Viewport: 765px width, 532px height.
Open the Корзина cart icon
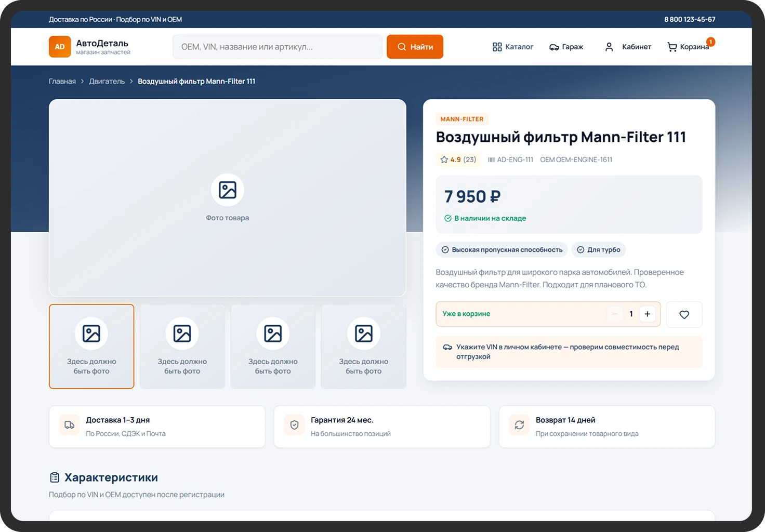tap(672, 47)
